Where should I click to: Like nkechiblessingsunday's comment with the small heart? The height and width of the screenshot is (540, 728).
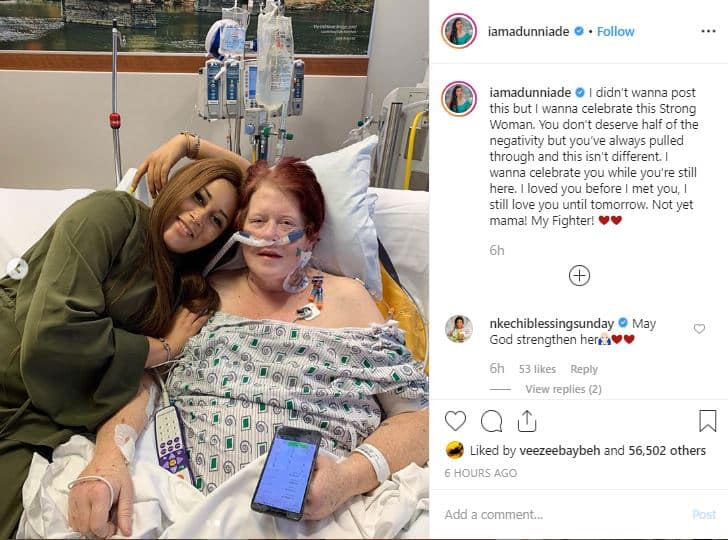(x=699, y=329)
